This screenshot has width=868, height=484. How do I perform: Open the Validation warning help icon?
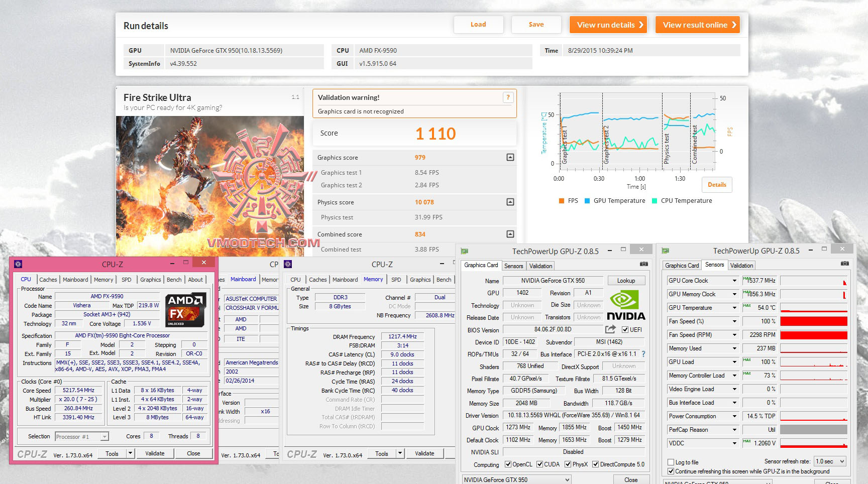(x=508, y=97)
